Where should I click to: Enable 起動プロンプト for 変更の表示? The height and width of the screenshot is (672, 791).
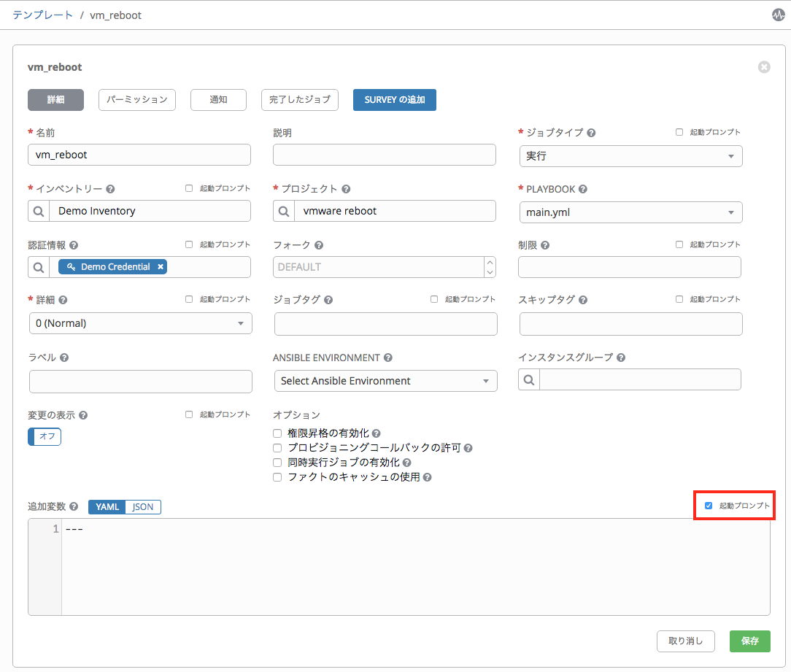(189, 414)
